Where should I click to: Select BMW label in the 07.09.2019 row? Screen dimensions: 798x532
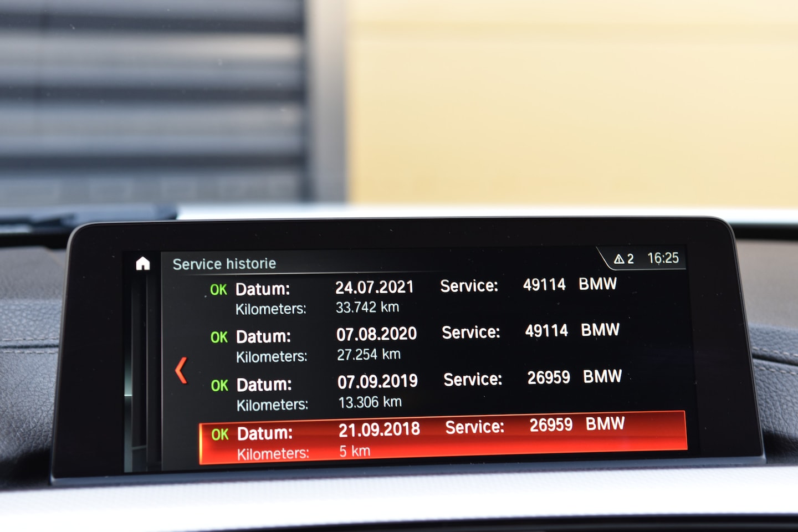click(602, 376)
